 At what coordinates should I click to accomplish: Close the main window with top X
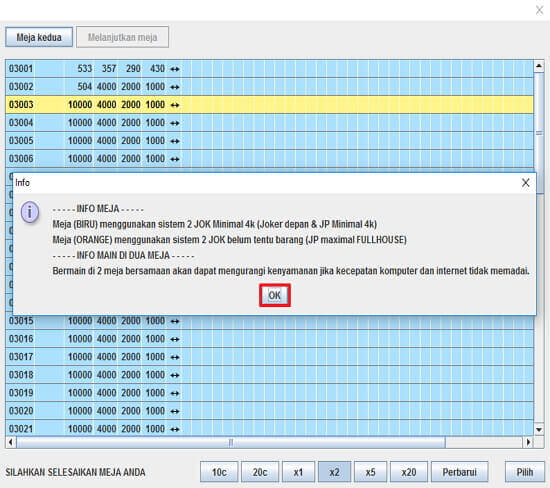[x=539, y=10]
